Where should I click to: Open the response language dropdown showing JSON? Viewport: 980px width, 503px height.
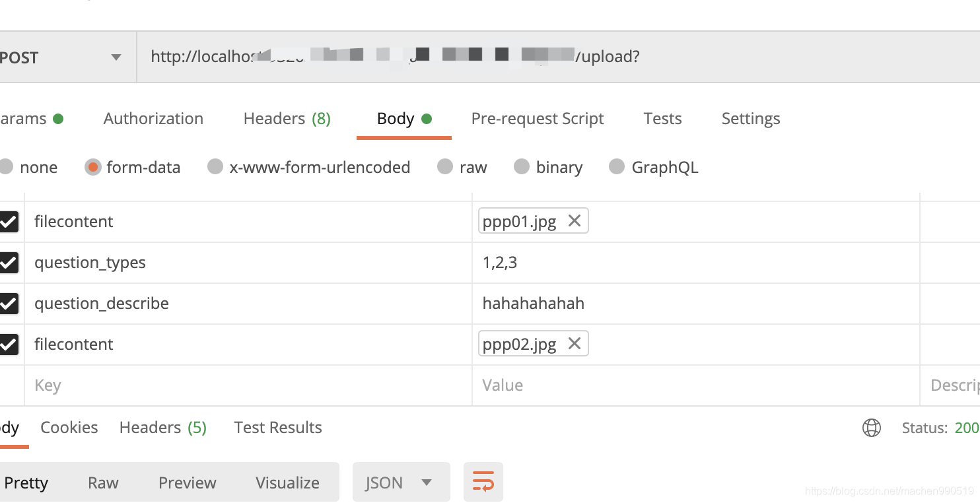point(400,482)
